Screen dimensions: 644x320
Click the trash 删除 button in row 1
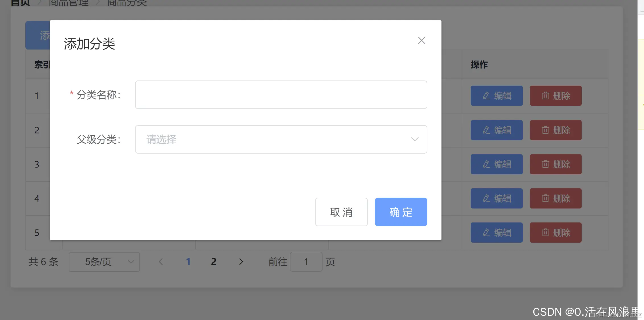(555, 96)
